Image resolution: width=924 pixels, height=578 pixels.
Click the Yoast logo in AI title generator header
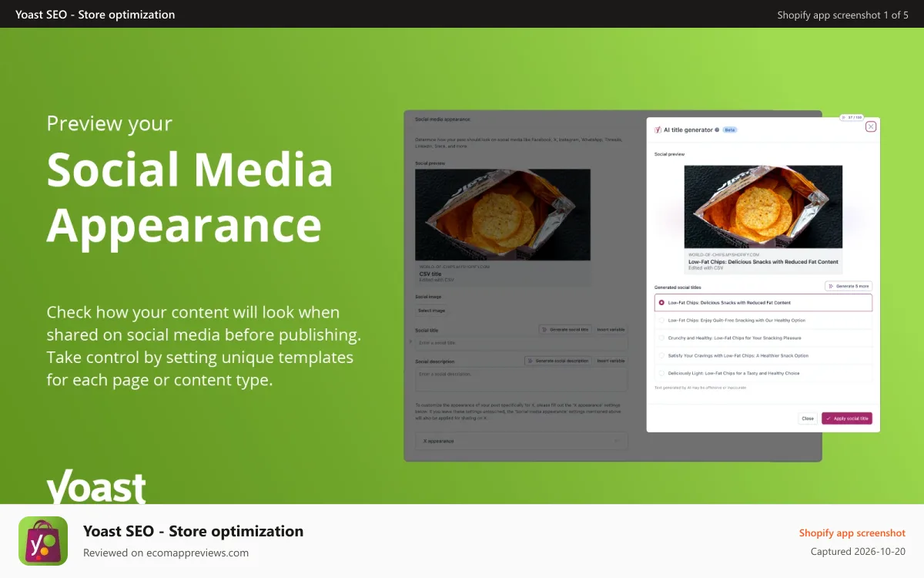tap(658, 129)
